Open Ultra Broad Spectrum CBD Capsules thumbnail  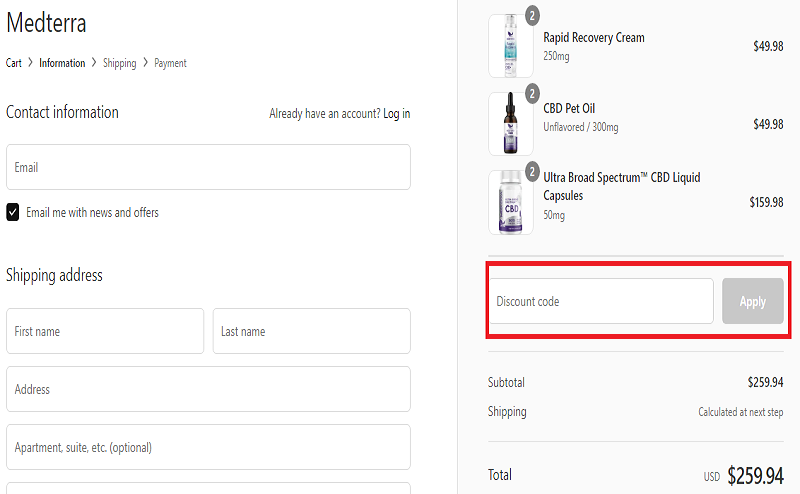[x=511, y=202]
